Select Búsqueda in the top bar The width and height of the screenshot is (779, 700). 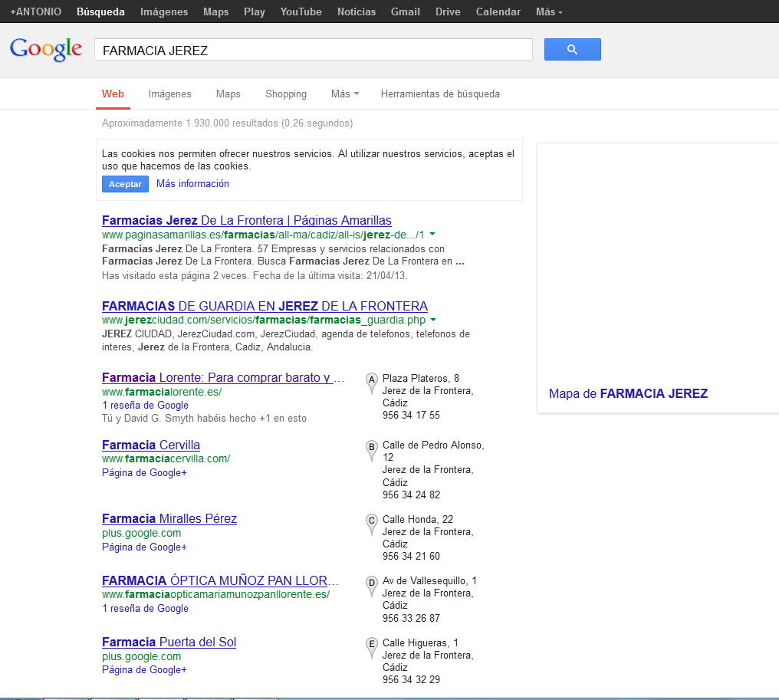[100, 12]
